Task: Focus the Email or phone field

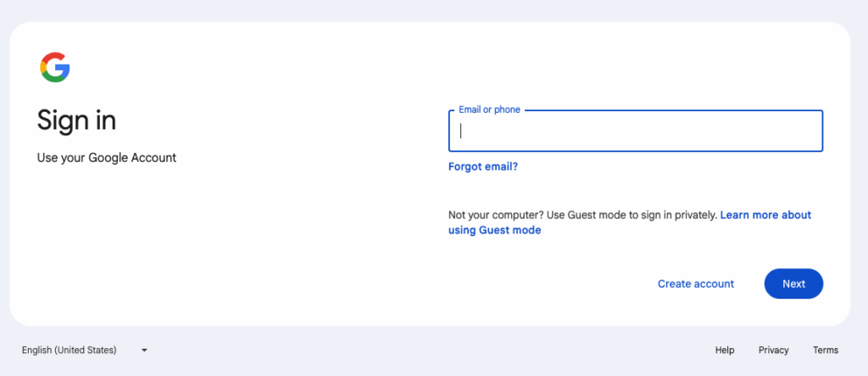Action: point(636,131)
